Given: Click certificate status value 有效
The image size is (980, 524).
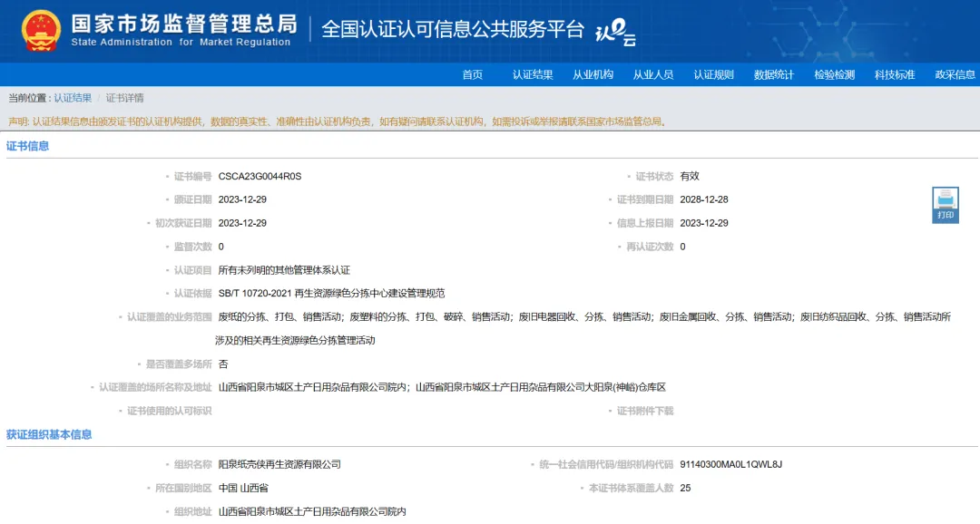Looking at the screenshot, I should [690, 177].
